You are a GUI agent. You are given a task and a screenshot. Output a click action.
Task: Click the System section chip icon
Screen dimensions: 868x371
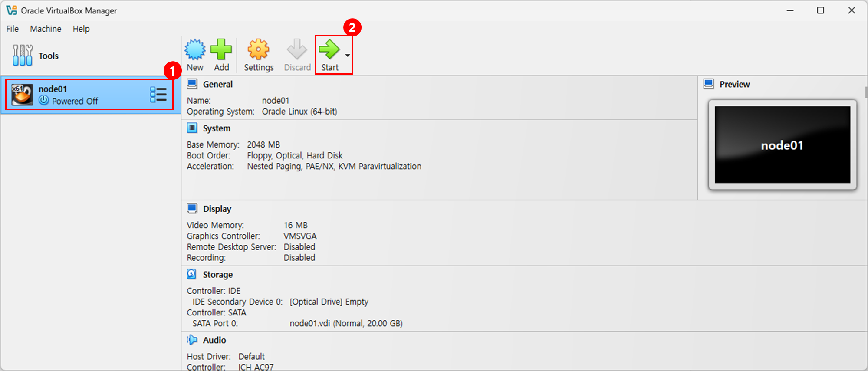pos(192,128)
